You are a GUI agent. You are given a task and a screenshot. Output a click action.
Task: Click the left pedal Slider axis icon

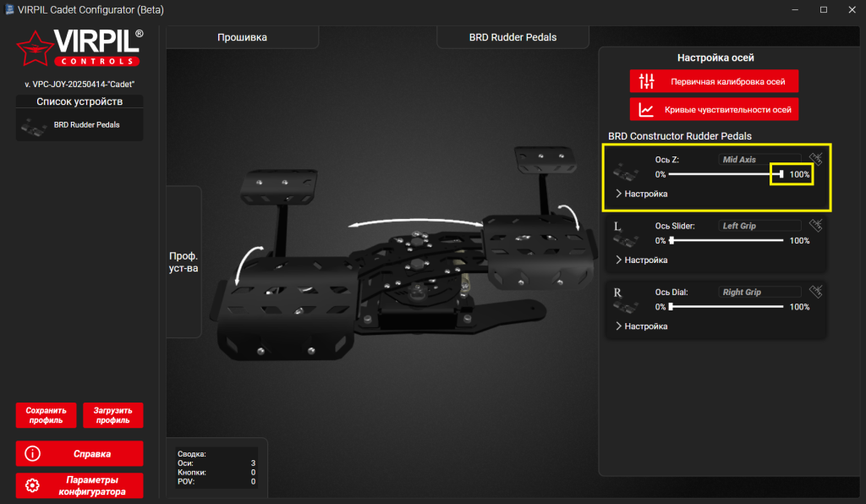point(626,234)
